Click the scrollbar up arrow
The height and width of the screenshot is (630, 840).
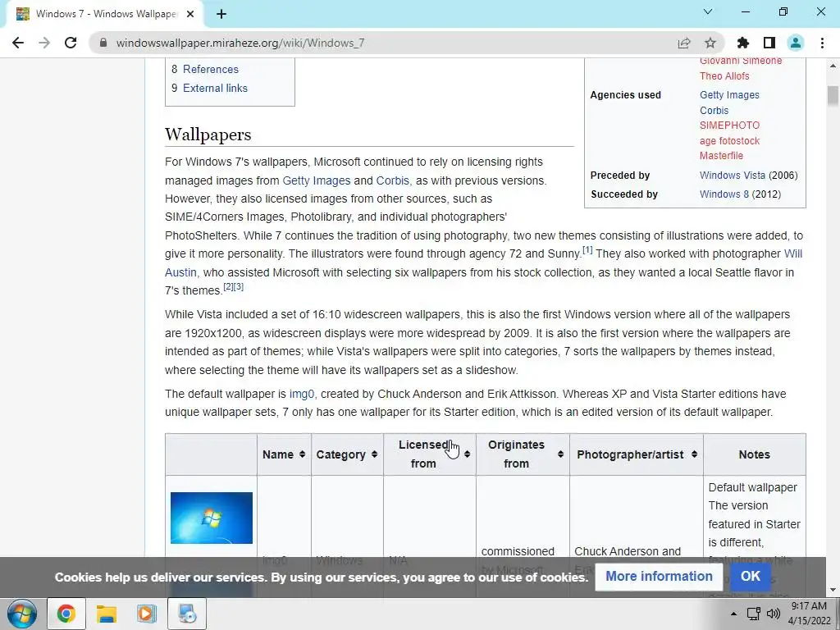click(833, 66)
